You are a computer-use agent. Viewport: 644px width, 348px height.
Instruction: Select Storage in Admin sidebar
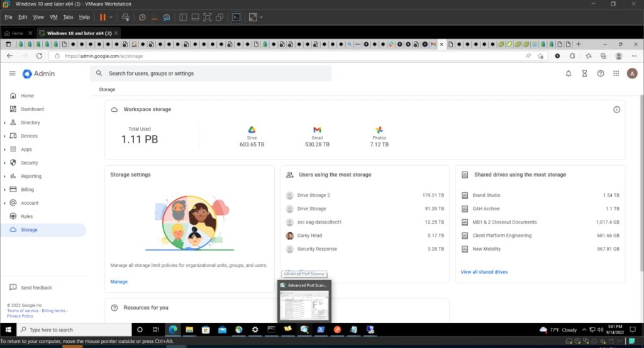(x=43, y=230)
